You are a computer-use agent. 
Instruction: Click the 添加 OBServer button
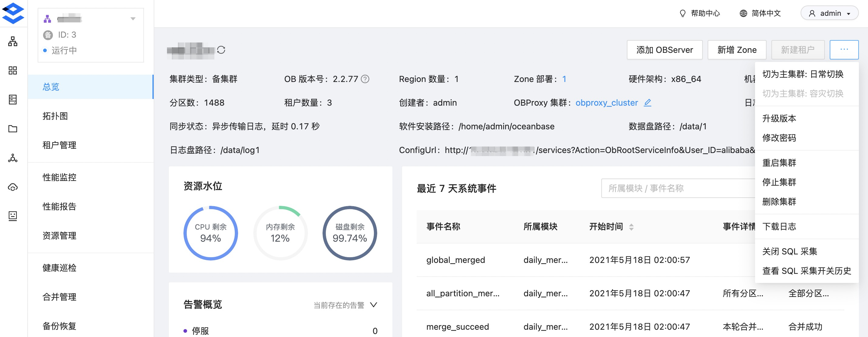point(664,50)
